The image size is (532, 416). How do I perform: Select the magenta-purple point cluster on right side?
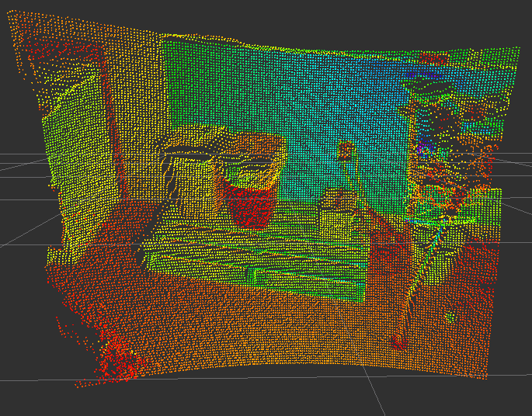click(x=423, y=148)
